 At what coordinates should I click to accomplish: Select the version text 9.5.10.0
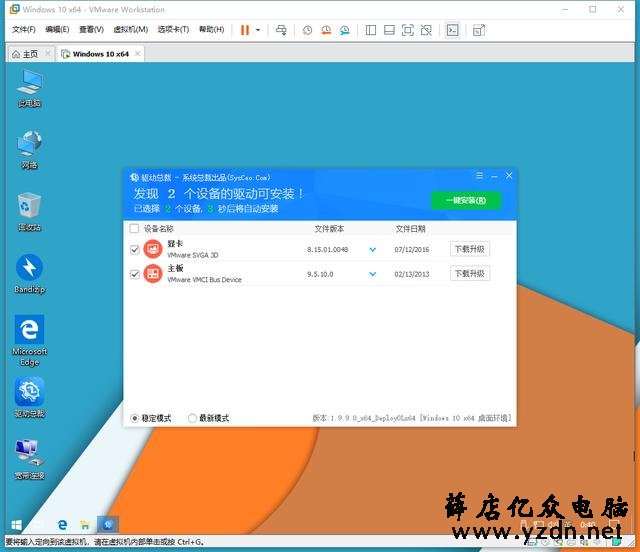pos(320,274)
